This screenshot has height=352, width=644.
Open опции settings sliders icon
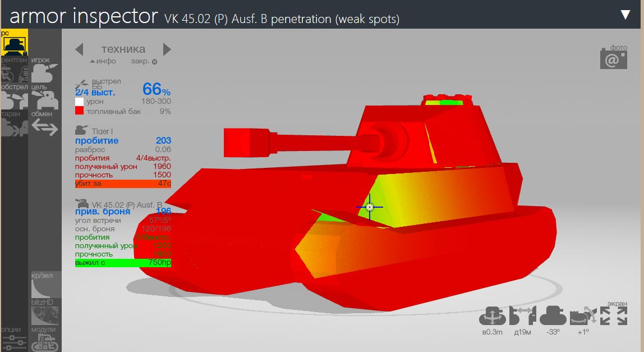pyautogui.click(x=14, y=339)
